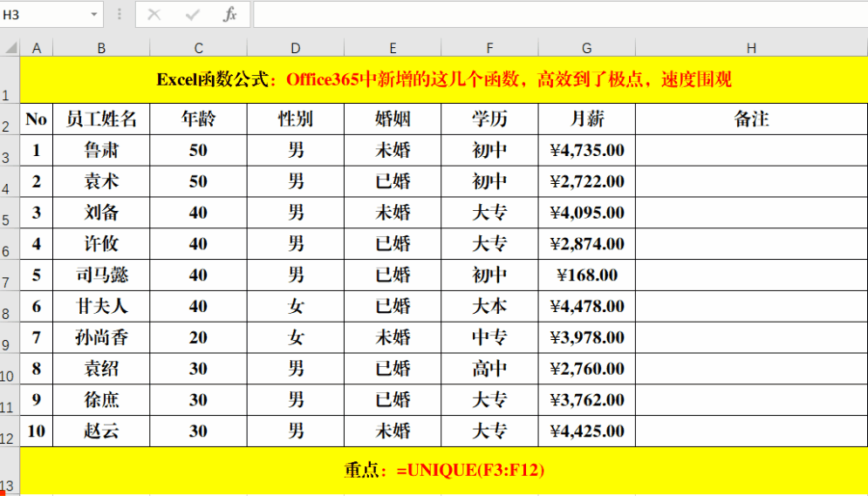Select the name cell '袁术'

tap(101, 181)
